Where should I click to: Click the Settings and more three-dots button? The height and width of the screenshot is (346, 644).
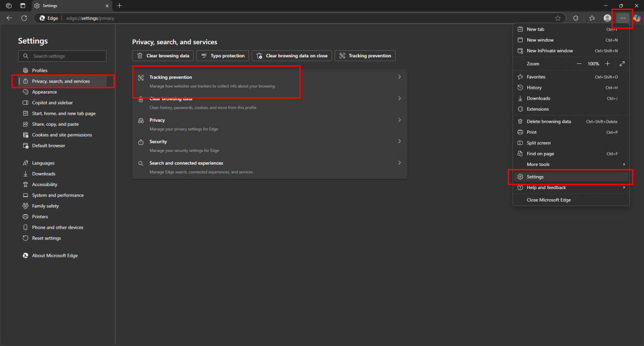(x=623, y=18)
